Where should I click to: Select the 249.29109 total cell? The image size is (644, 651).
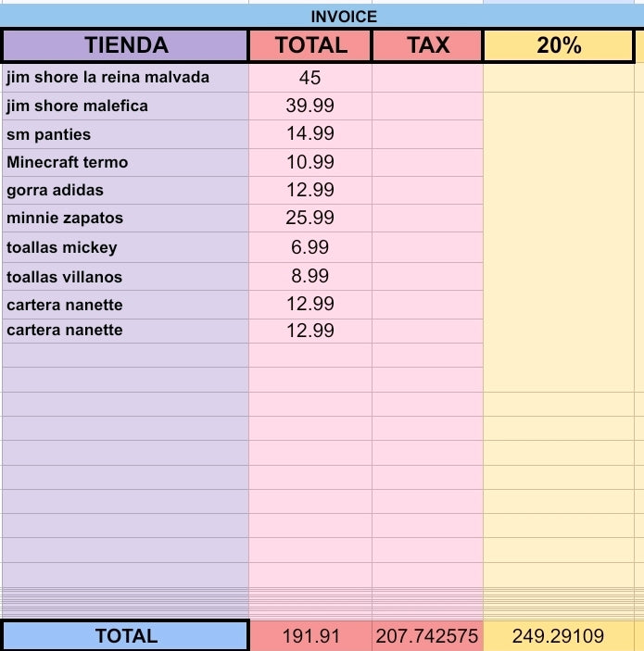click(559, 635)
